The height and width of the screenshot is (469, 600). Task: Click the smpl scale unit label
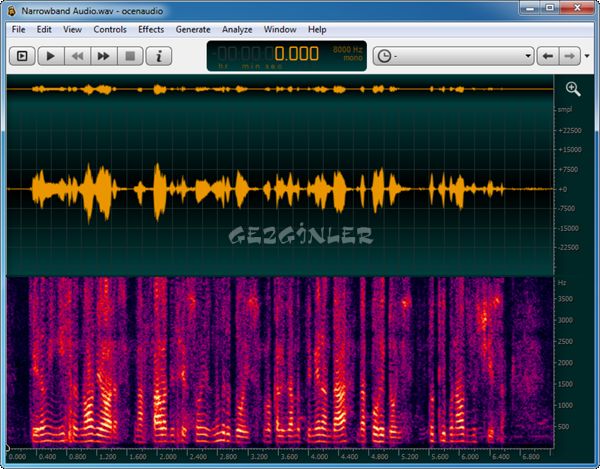(x=565, y=109)
